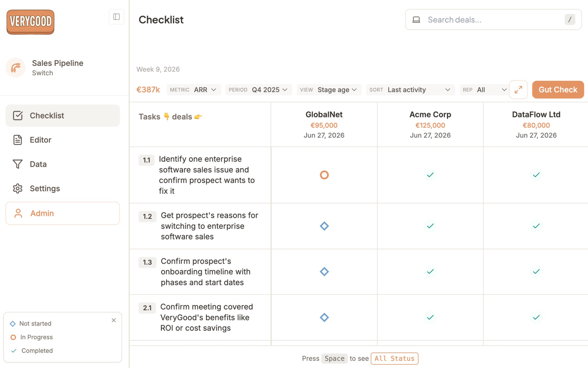The image size is (588, 368).
Task: Click the VERYGOOD logo
Action: 30,22
